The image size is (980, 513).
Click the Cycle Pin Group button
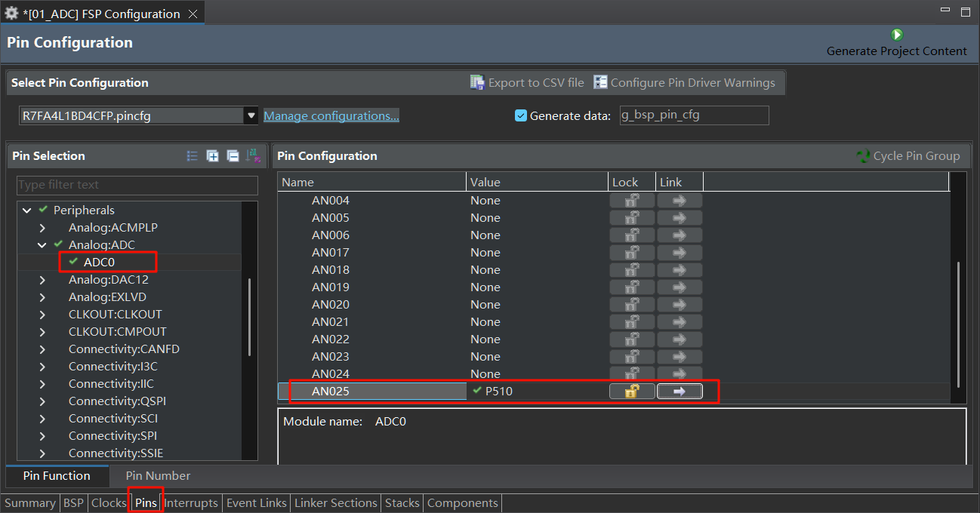tap(908, 156)
